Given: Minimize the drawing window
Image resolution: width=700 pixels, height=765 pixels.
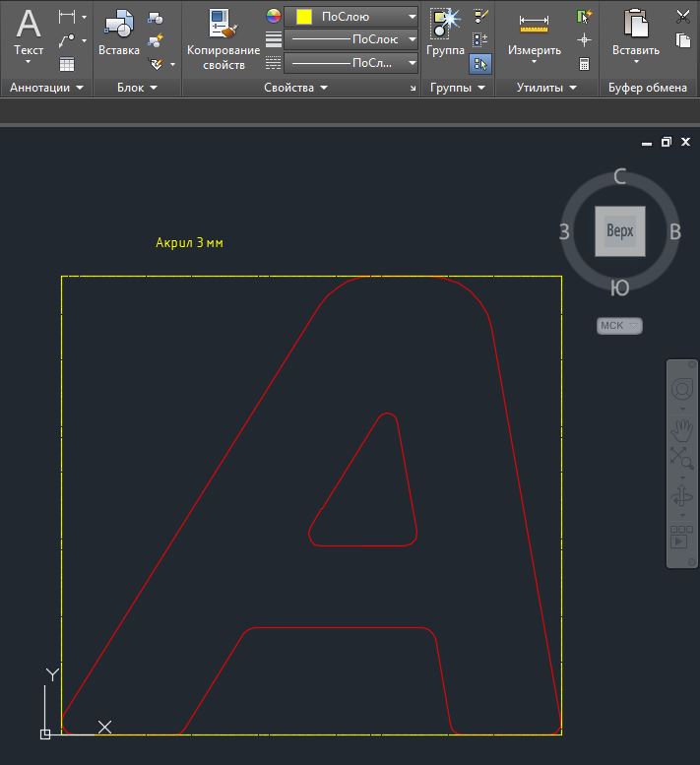Looking at the screenshot, I should click(647, 143).
